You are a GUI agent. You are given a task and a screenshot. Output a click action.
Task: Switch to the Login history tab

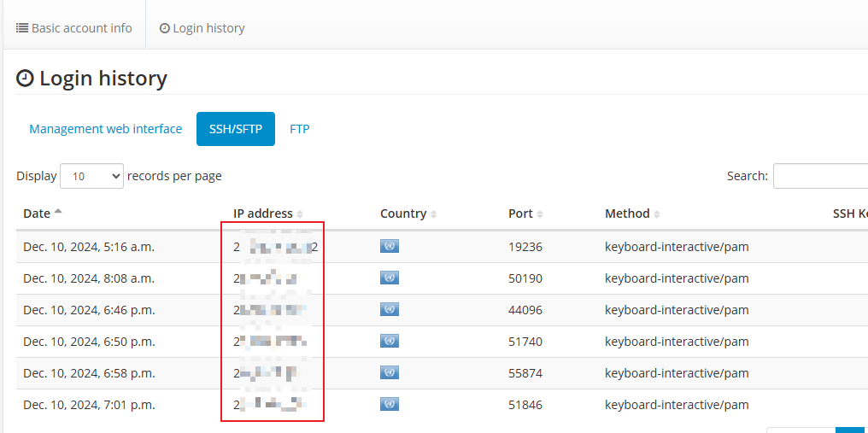pyautogui.click(x=202, y=28)
